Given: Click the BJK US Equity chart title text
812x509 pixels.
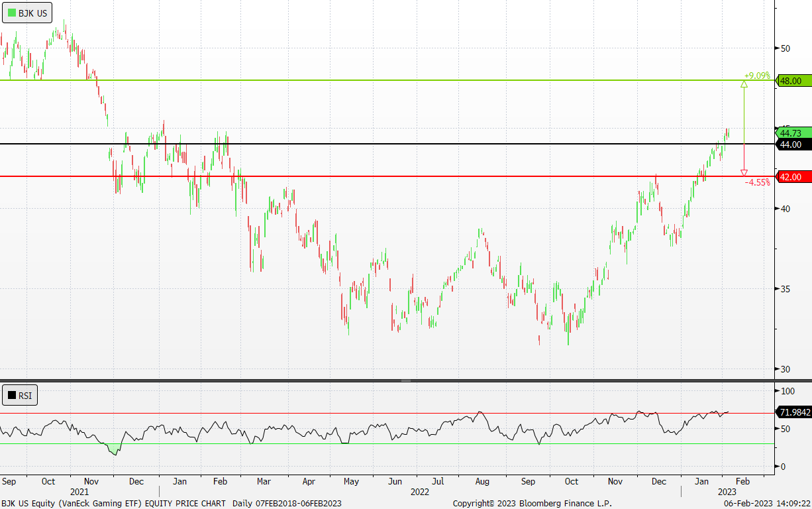Looking at the screenshot, I should (113, 503).
